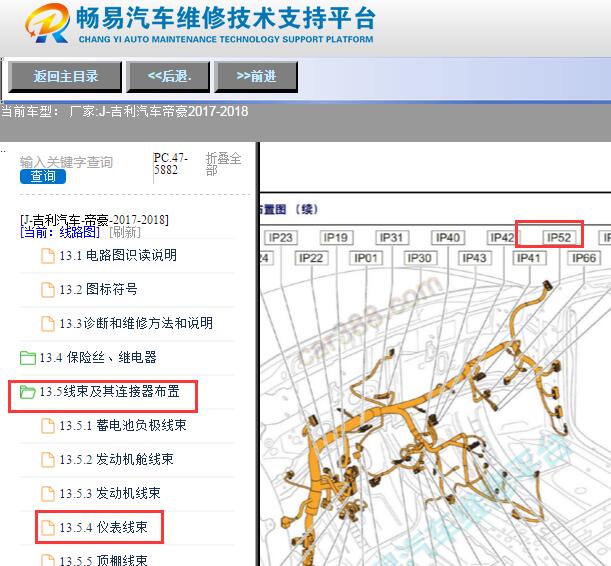Click connector label IP19 in diagram
The height and width of the screenshot is (566, 611).
point(336,237)
